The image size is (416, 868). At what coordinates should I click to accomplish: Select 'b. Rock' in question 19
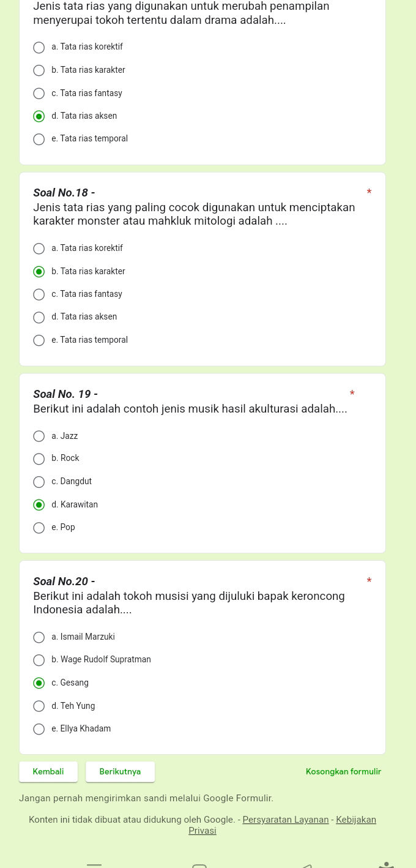(x=39, y=458)
